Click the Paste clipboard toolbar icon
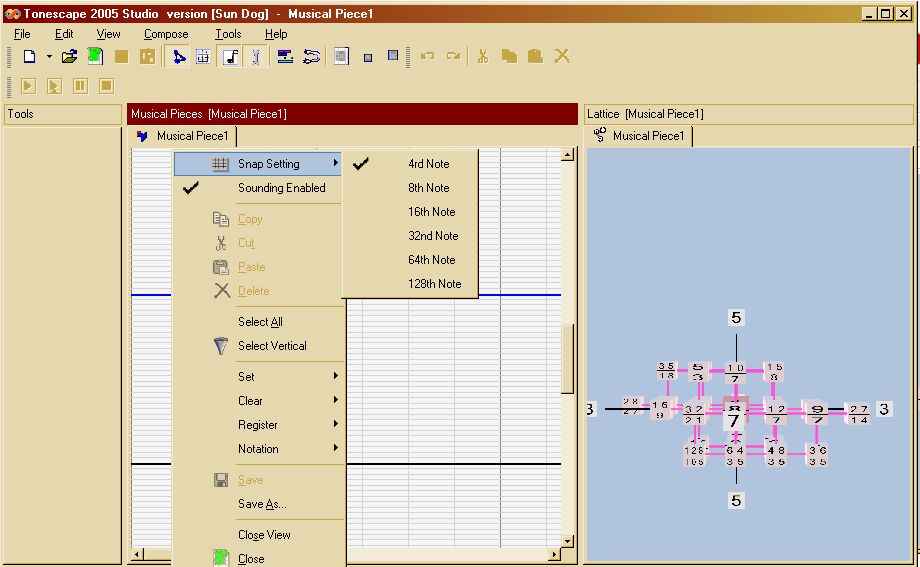 pos(535,56)
